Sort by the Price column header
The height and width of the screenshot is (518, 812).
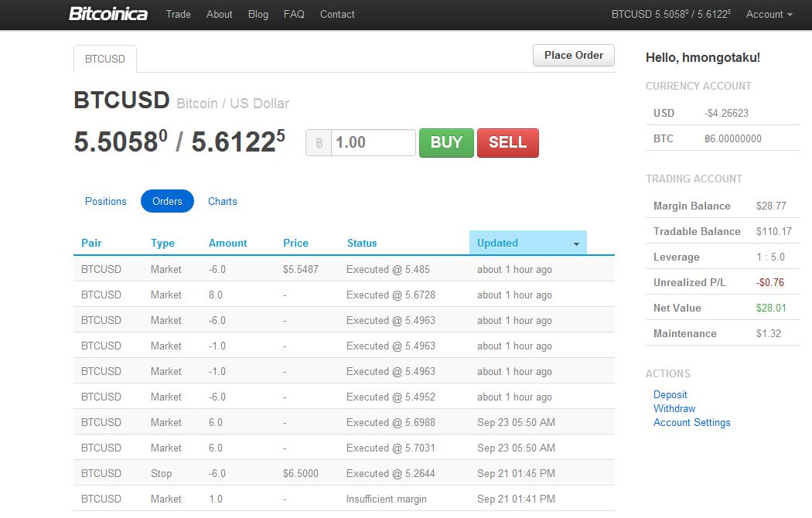click(x=295, y=244)
